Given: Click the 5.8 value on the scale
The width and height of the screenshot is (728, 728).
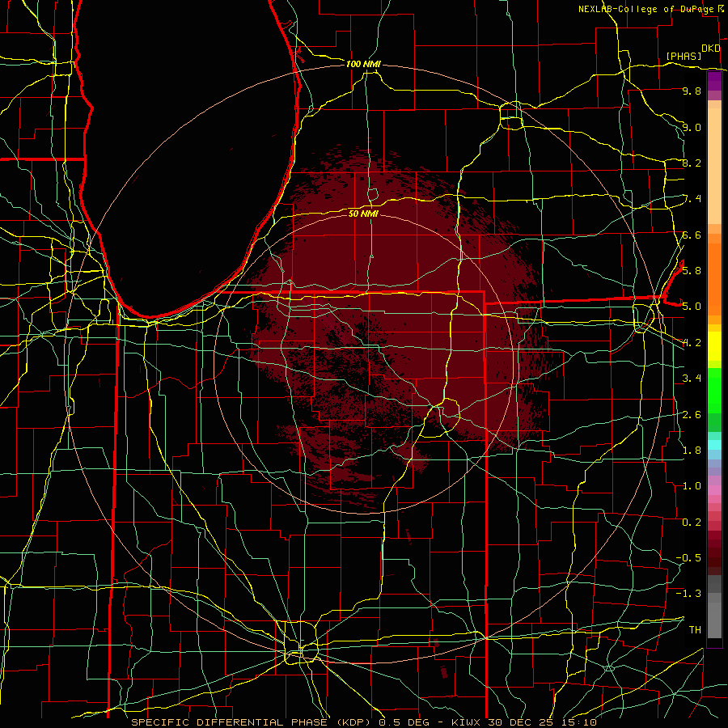Looking at the screenshot, I should pyautogui.click(x=692, y=270).
